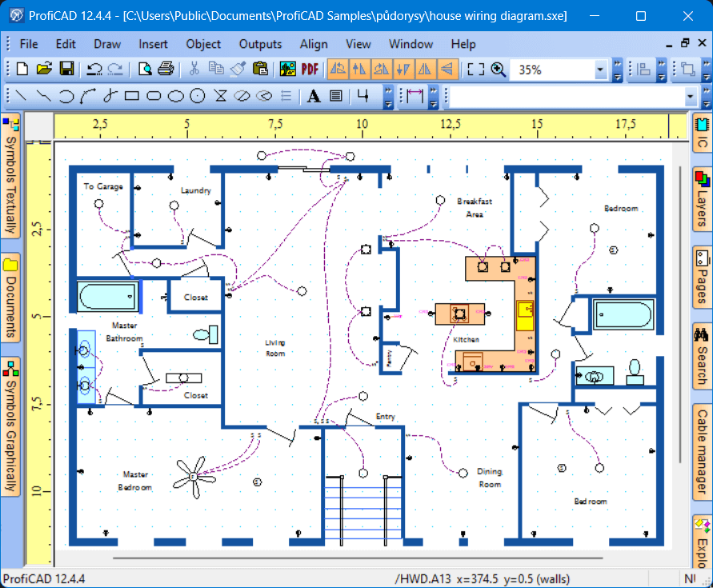Open the Draw menu
This screenshot has height=588, width=713.
[x=107, y=44]
